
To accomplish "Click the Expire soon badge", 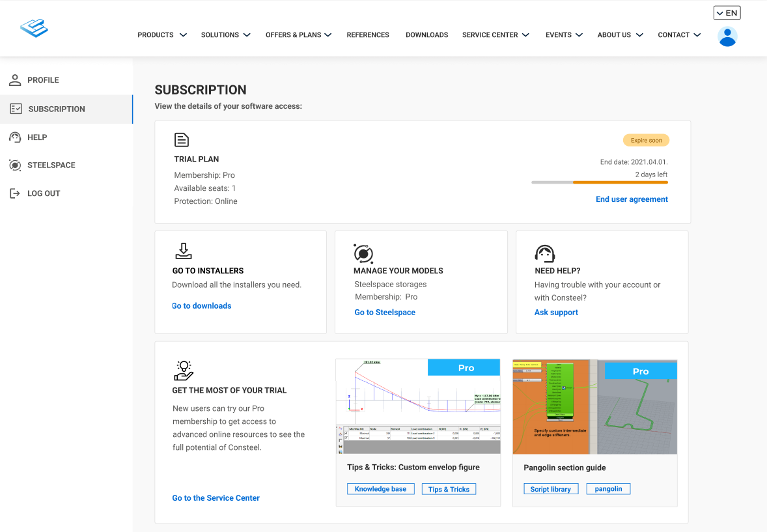I will click(646, 141).
